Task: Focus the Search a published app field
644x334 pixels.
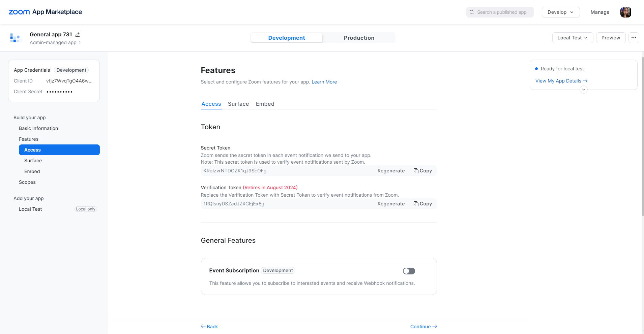Action: point(500,12)
